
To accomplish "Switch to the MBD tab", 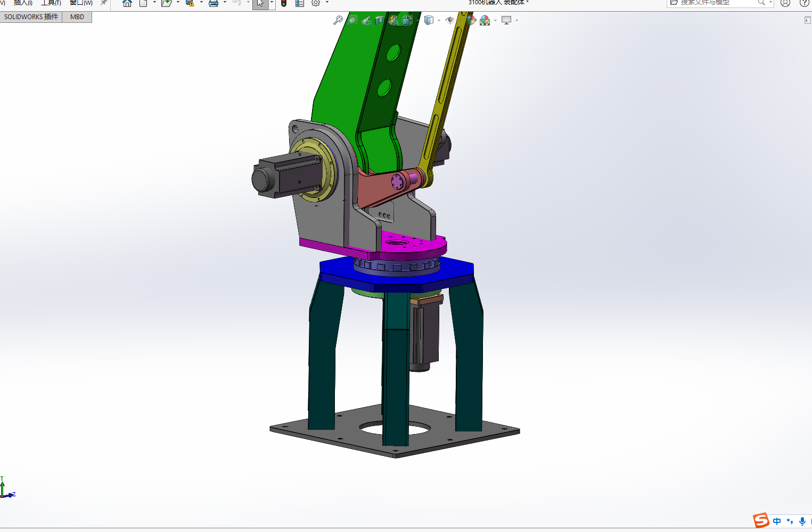I will tap(77, 17).
